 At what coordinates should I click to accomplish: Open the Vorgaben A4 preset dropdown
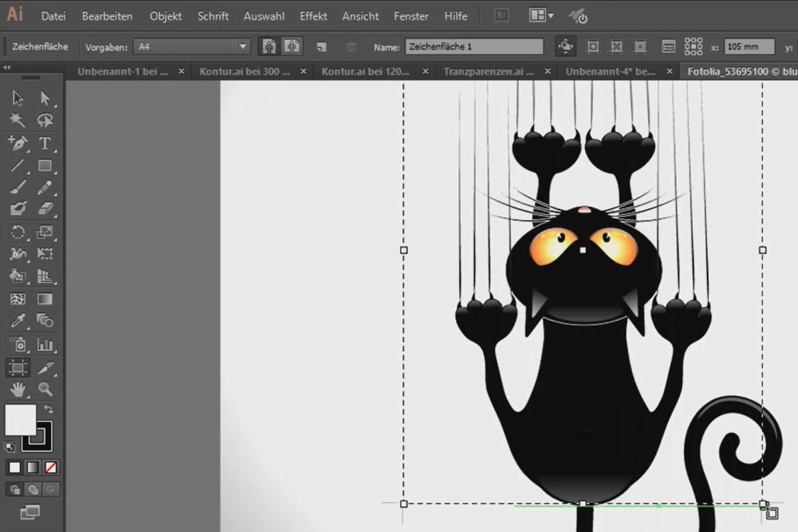click(192, 47)
